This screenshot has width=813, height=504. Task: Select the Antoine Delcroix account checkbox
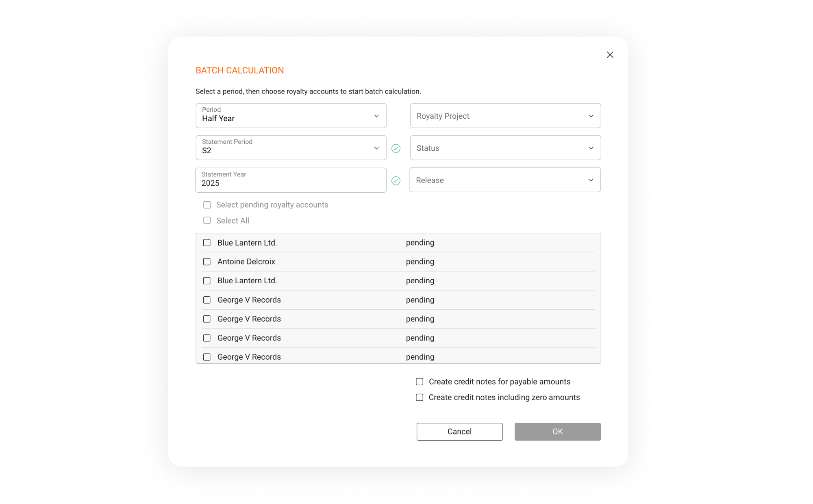pos(207,262)
